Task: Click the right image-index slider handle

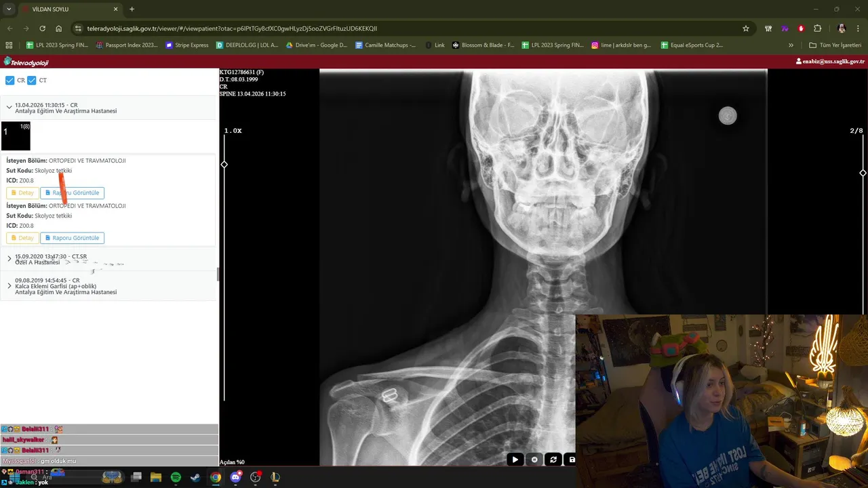Action: [863, 173]
